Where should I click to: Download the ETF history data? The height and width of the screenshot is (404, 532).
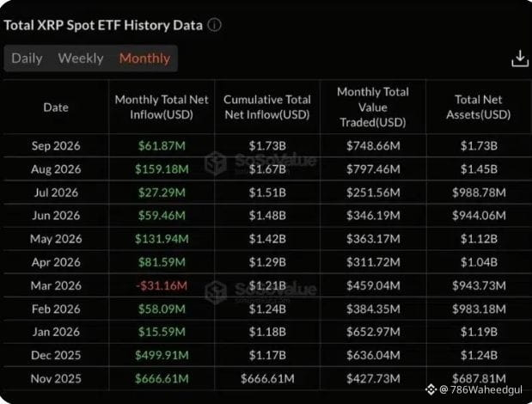point(520,58)
